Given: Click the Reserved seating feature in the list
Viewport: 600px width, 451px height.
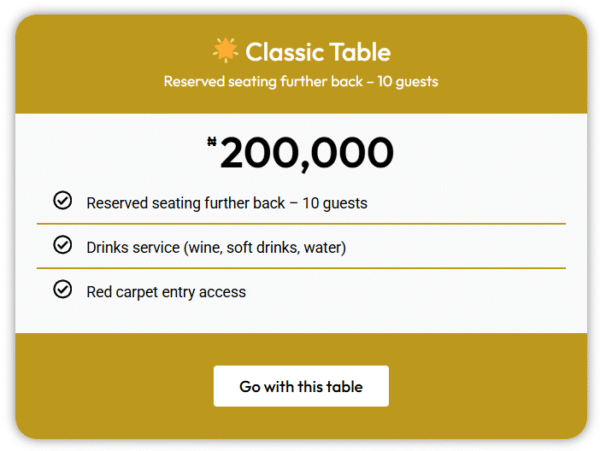Looking at the screenshot, I should [x=227, y=203].
